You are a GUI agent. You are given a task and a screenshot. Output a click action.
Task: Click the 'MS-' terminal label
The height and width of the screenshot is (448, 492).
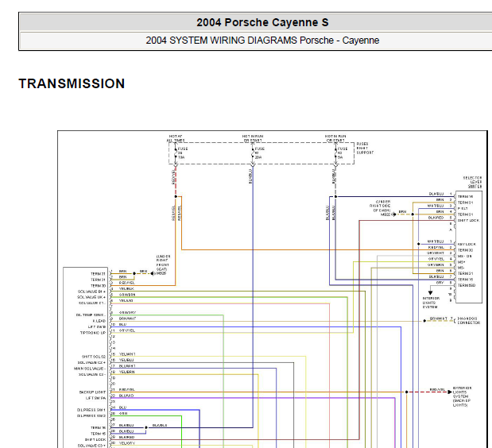[461, 268]
